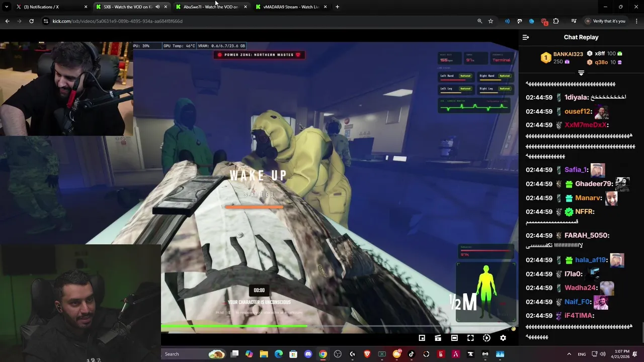Open Ghadeer79 chat username

(594, 184)
